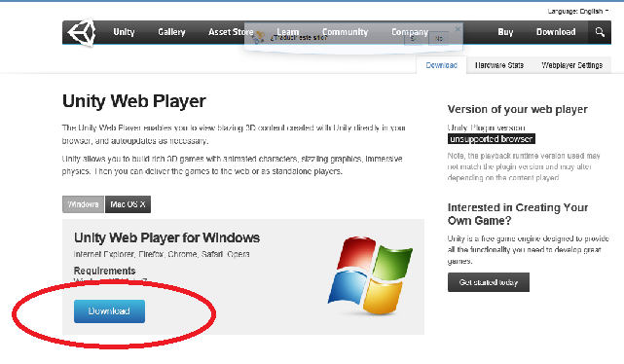Switch to the Hardware Stats tab
The width and height of the screenshot is (624, 364).
[x=499, y=65]
